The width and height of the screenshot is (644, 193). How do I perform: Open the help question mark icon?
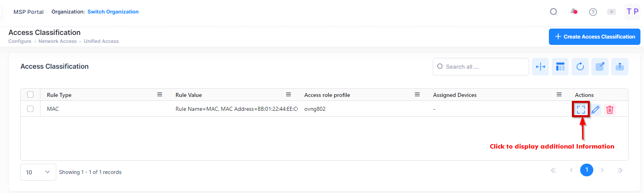593,12
